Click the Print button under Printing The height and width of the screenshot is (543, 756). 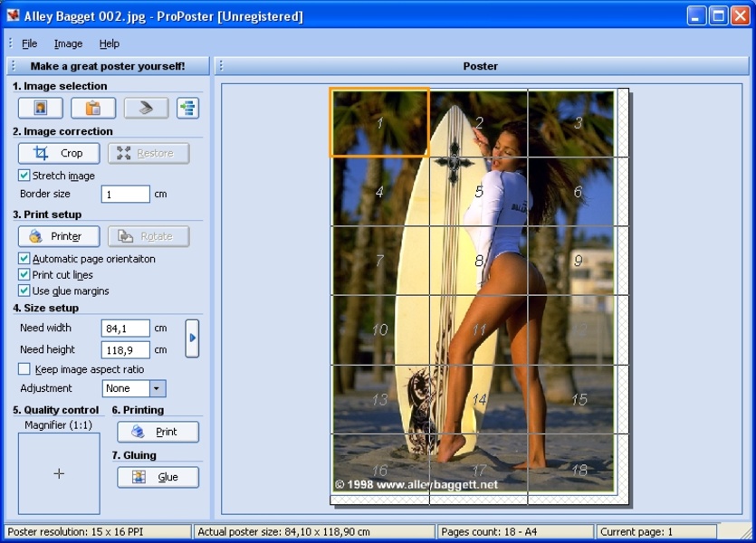click(158, 433)
